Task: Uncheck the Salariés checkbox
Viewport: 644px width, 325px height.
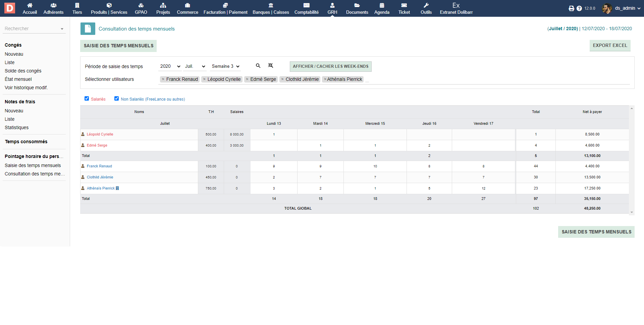Action: [87, 99]
